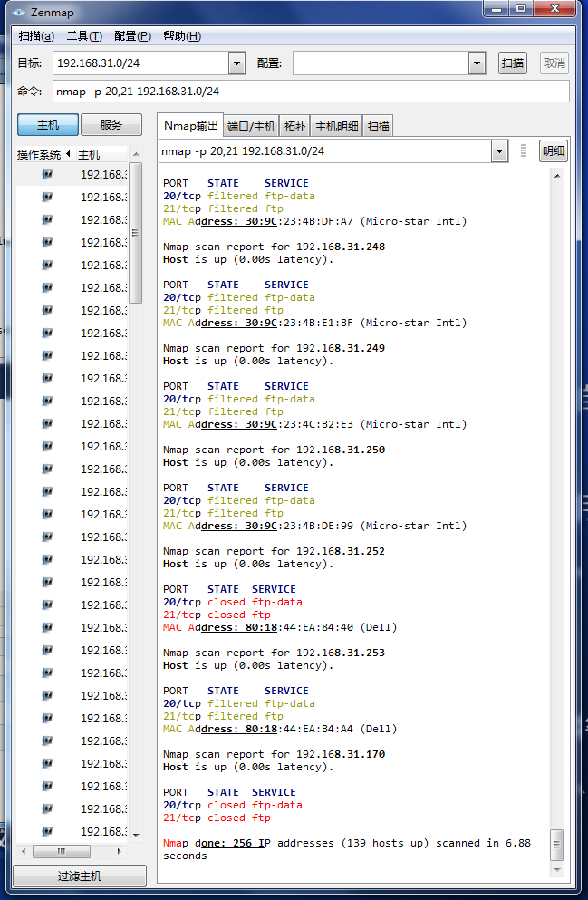The height and width of the screenshot is (900, 588).
Task: Click the host list horizontal scroll left arrow
Action: 24,851
